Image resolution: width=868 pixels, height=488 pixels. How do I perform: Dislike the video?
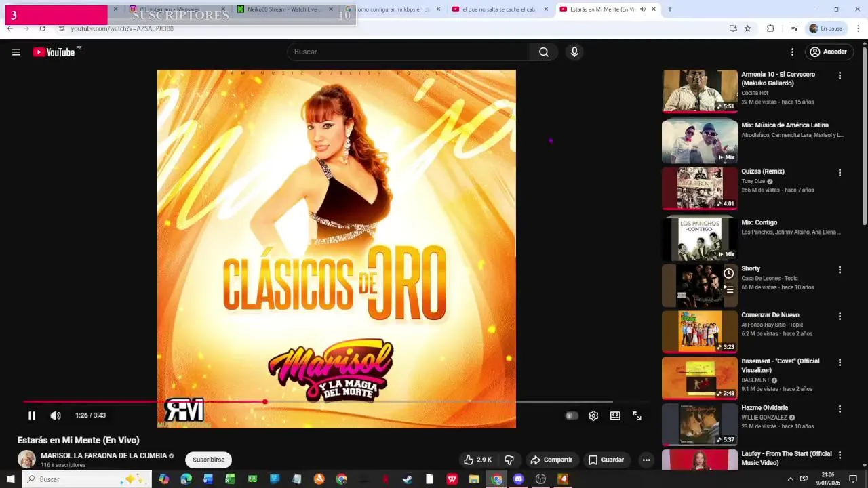coord(509,460)
